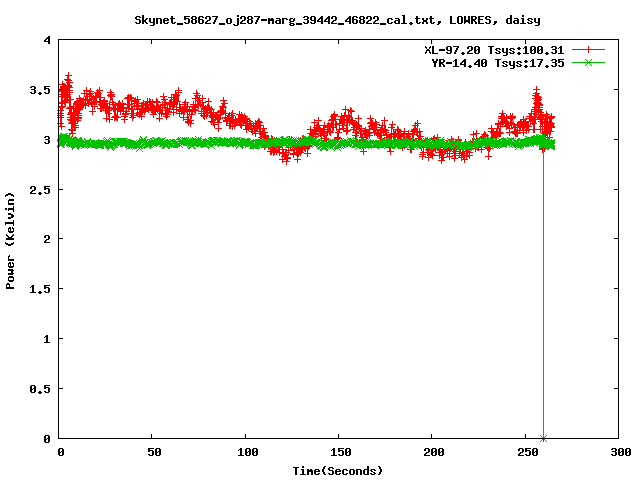Click the x-axis tick label 200

coord(433,452)
